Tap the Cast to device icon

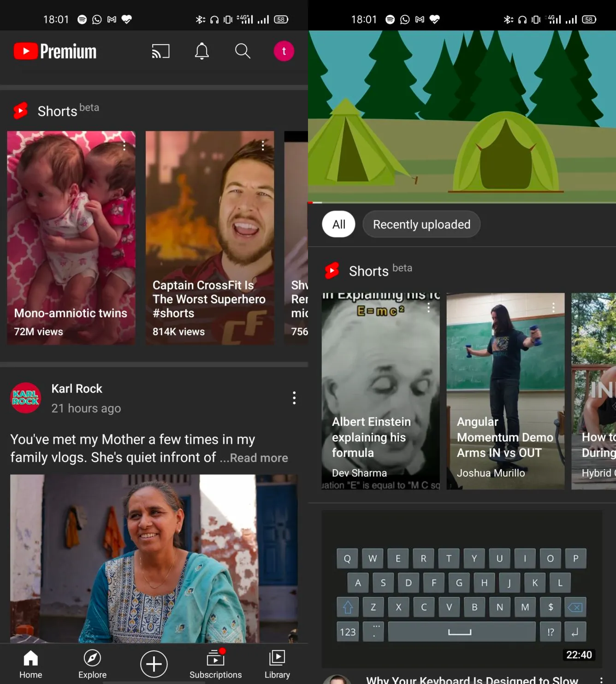click(160, 51)
